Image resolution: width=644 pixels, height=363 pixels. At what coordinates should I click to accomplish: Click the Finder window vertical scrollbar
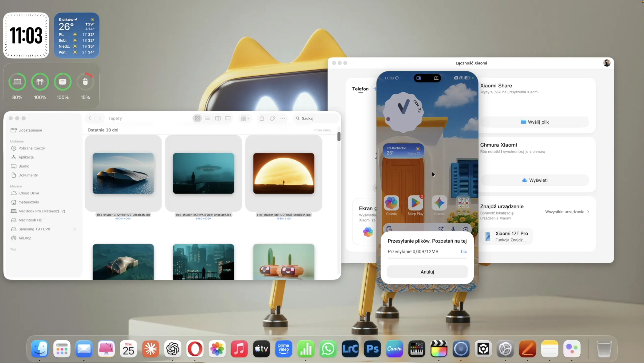click(339, 136)
